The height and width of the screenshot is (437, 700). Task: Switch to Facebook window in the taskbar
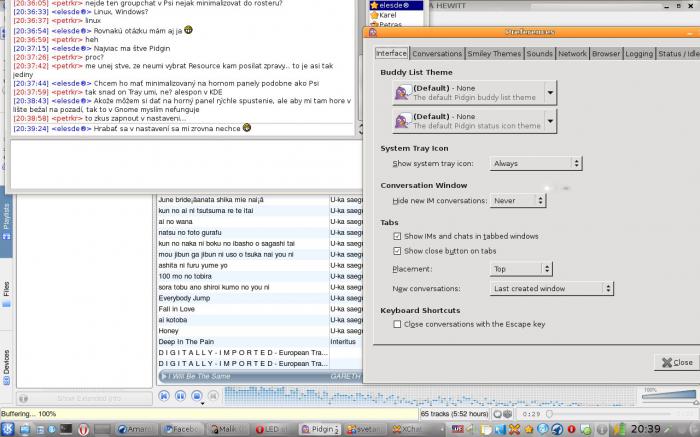[182, 429]
